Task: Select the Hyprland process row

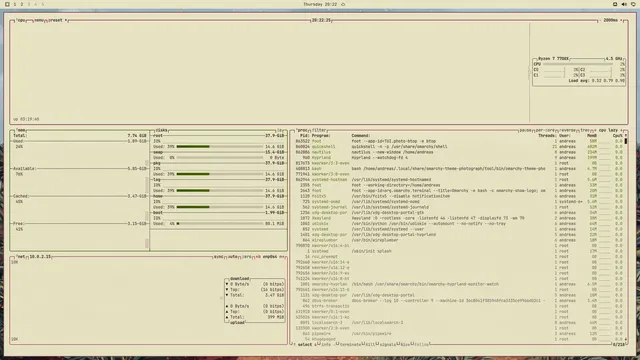Action: point(459,158)
